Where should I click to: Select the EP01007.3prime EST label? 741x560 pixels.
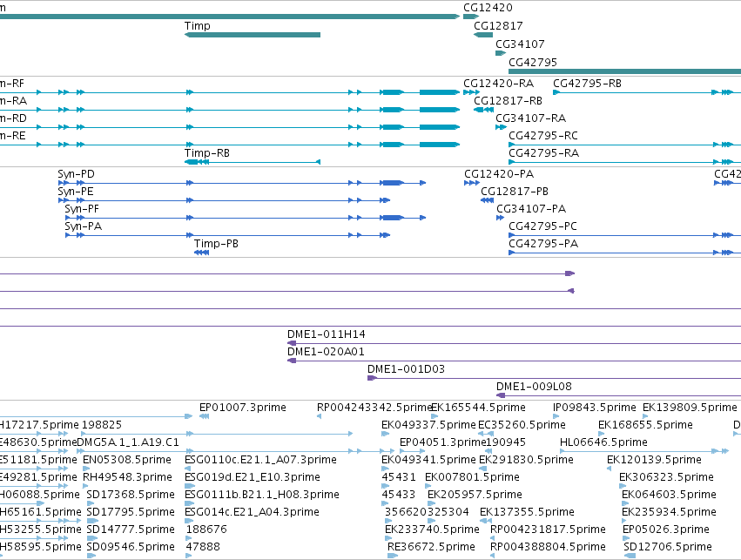click(242, 408)
